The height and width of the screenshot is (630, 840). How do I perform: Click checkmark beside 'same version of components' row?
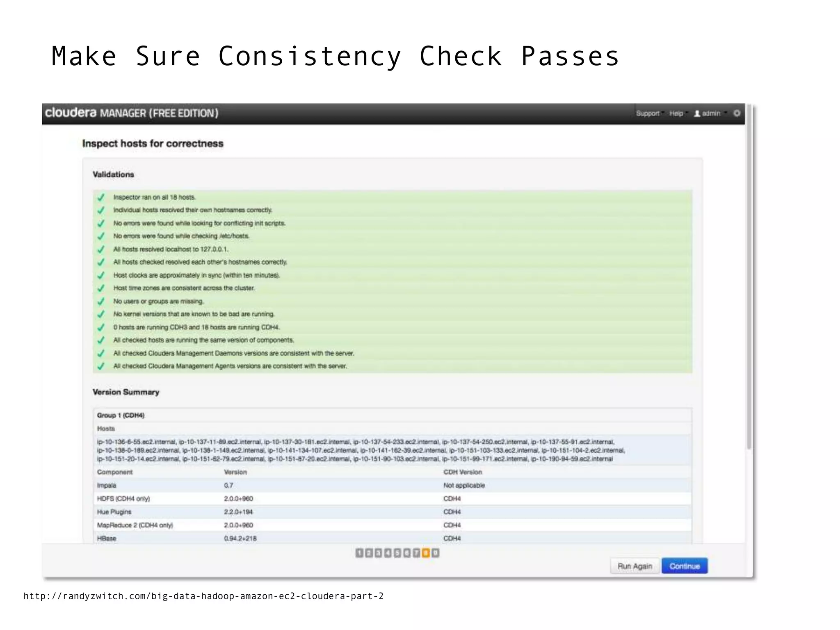[101, 340]
